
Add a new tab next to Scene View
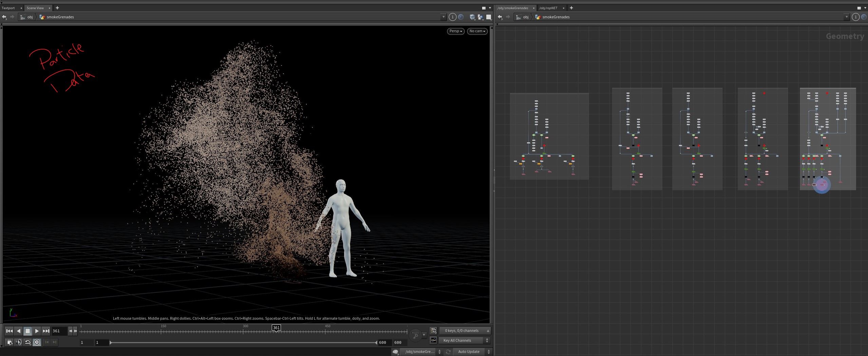[57, 8]
